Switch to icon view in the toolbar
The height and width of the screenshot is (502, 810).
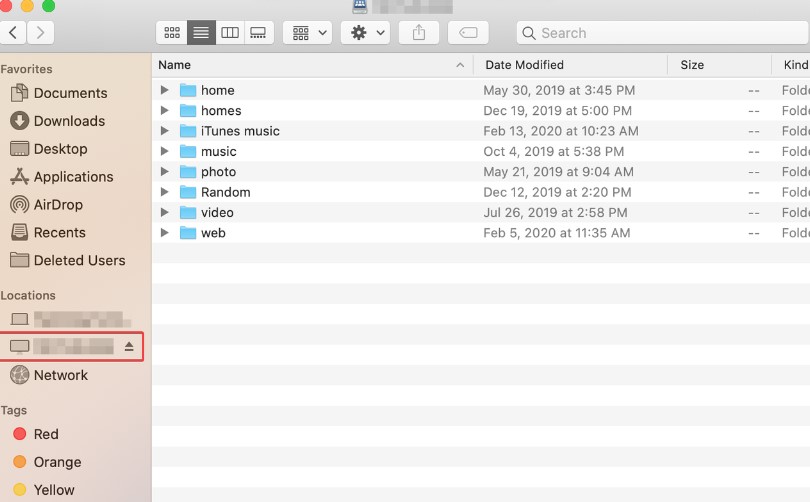tap(171, 33)
